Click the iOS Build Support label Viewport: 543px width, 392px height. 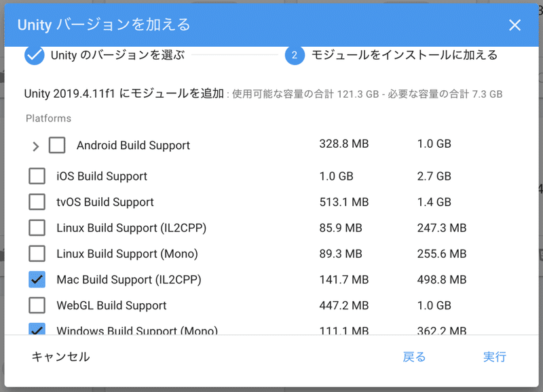pyautogui.click(x=102, y=176)
